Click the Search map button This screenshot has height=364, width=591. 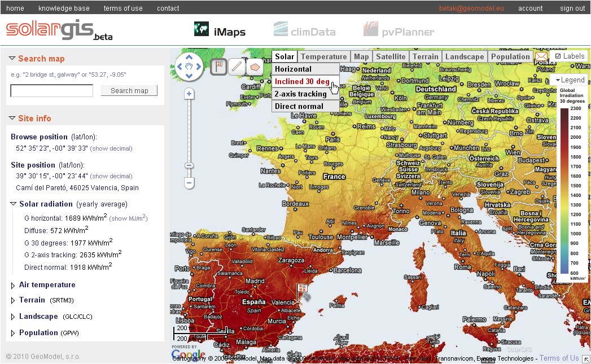(129, 90)
